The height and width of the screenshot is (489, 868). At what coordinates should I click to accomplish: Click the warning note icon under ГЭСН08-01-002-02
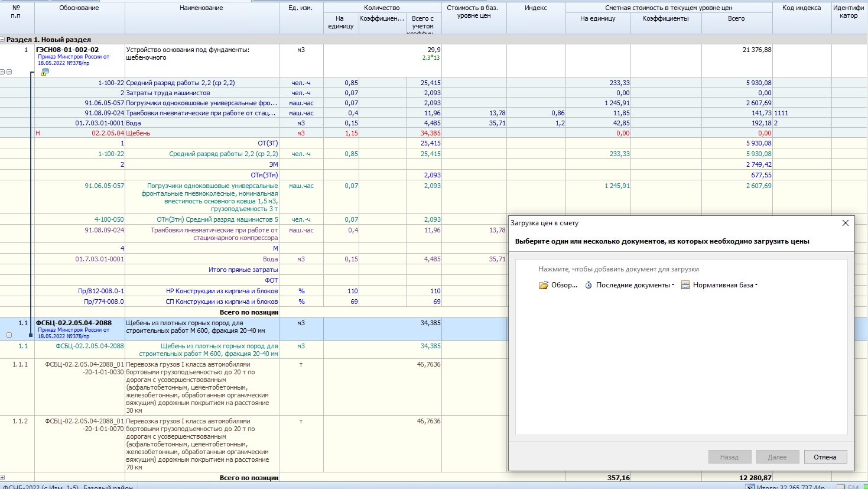point(44,72)
